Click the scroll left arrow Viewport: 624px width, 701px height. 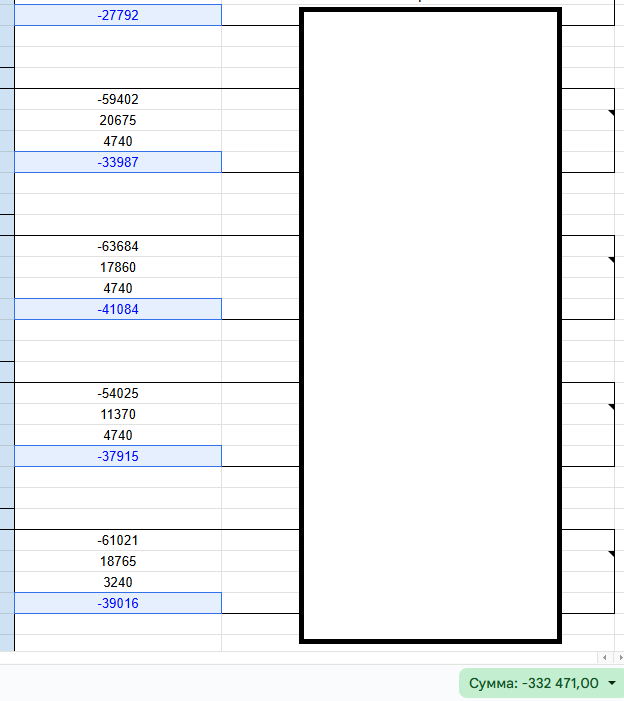click(x=603, y=657)
